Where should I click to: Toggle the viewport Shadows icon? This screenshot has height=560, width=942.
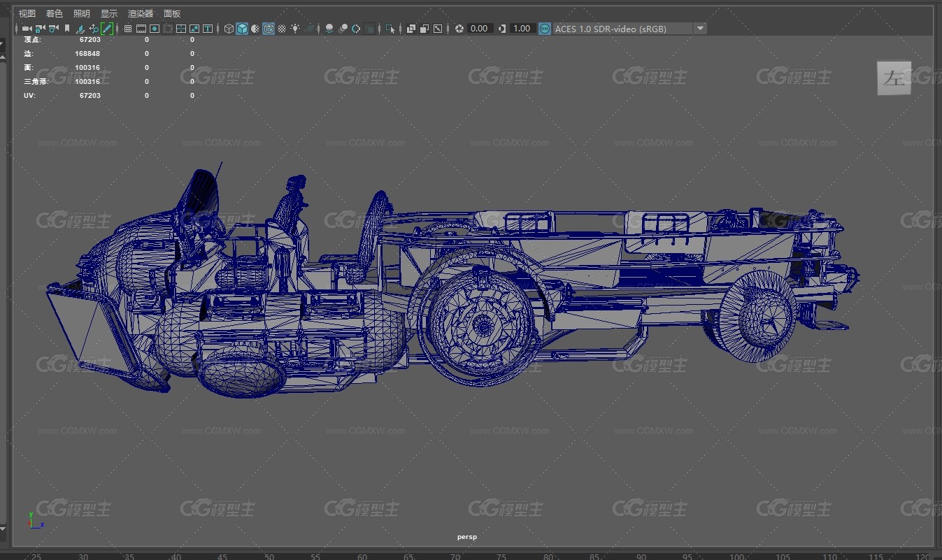point(310,29)
